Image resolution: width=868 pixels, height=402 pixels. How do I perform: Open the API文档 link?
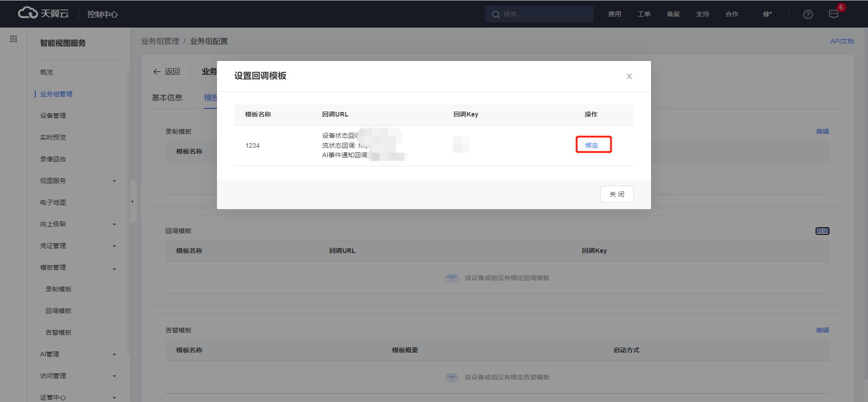842,41
